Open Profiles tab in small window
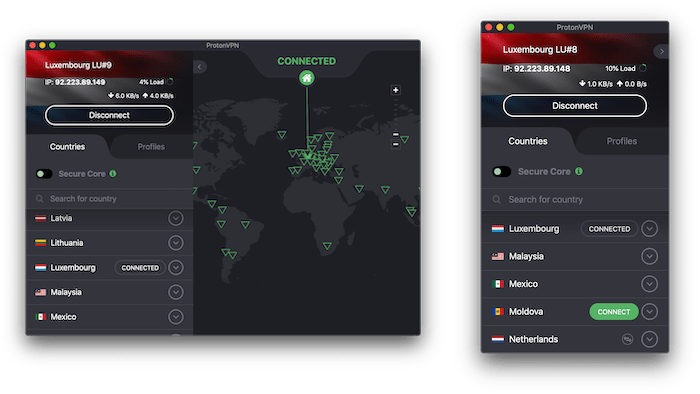700x394 pixels. pyautogui.click(x=621, y=141)
